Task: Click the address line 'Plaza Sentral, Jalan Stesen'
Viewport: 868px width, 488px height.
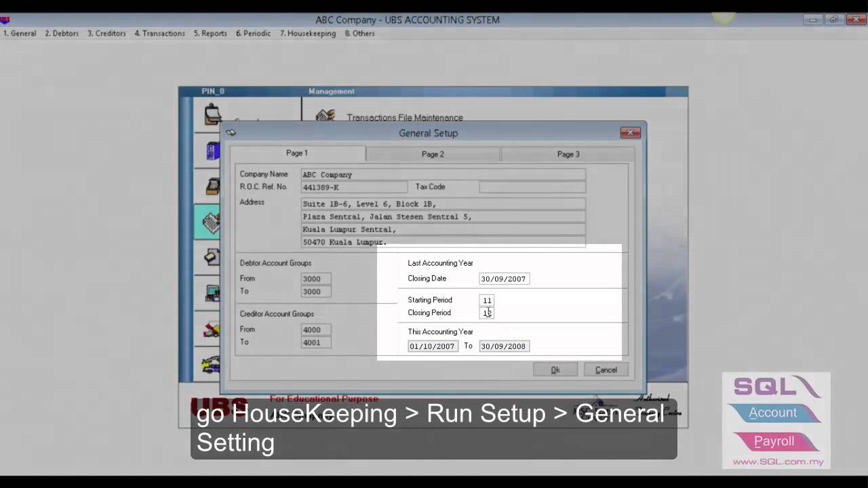Action: click(443, 217)
